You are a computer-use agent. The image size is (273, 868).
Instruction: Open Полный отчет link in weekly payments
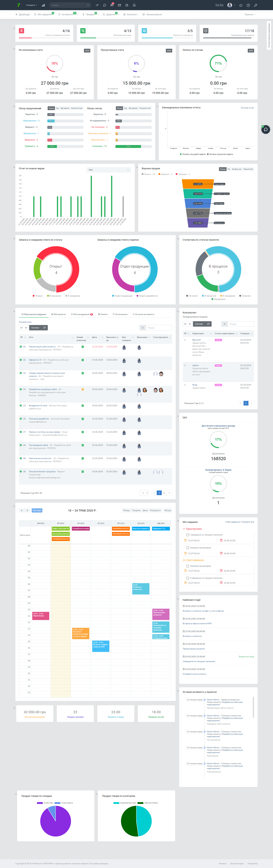247,108
